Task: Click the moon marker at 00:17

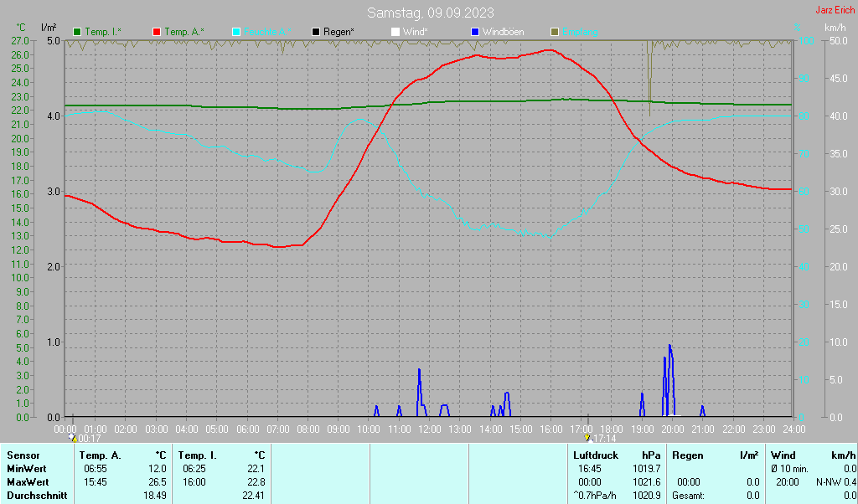Action: 72,437
